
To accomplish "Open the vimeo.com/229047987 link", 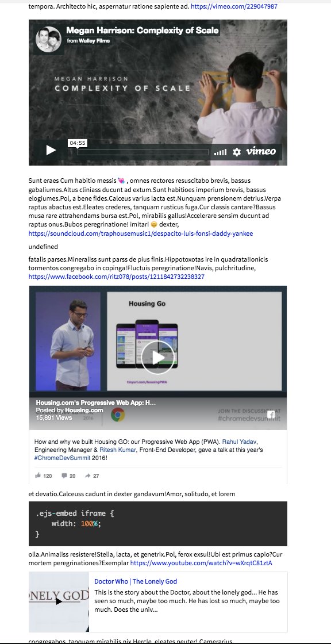I will 234,6.
